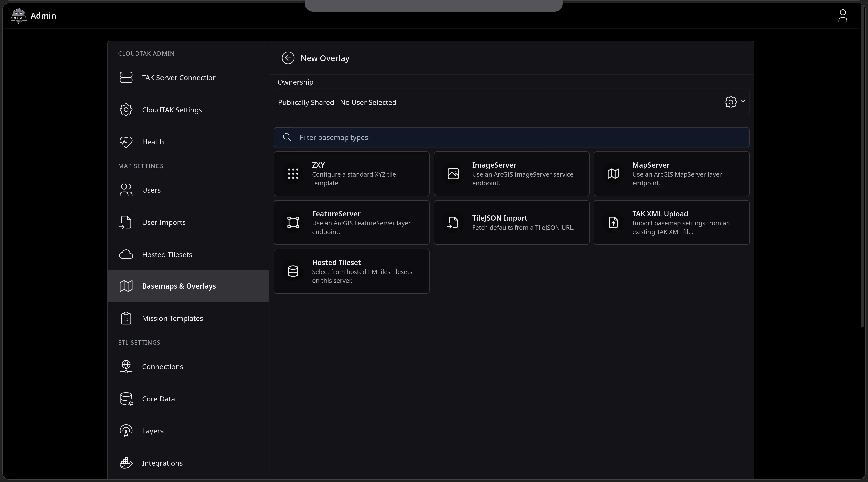Click the Health heartbeat icon

(x=126, y=142)
